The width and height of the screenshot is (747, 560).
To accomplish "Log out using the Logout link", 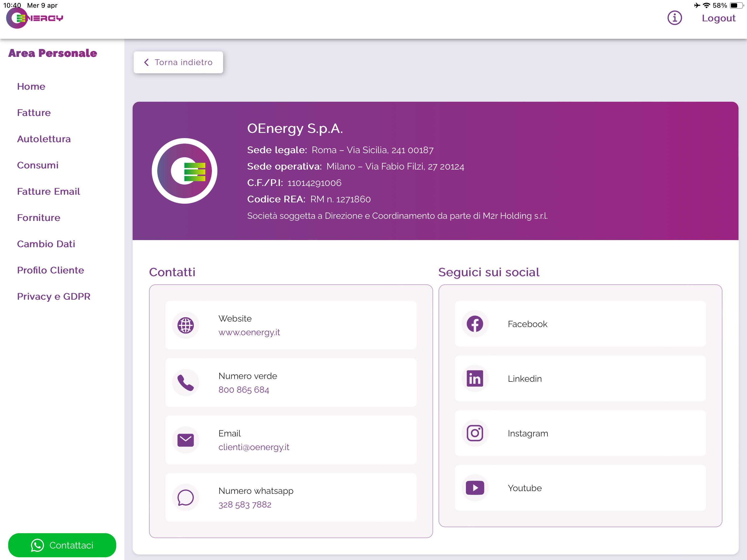I will [718, 18].
